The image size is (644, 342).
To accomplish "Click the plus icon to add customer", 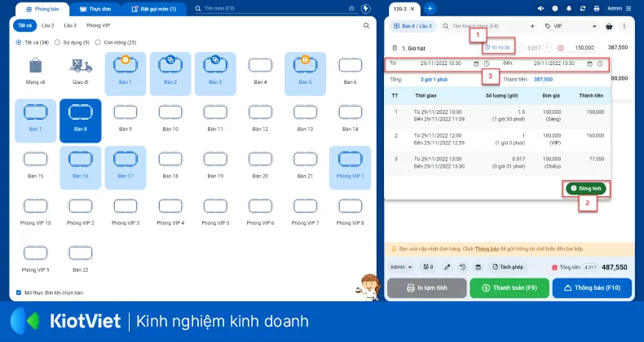I will [x=532, y=26].
